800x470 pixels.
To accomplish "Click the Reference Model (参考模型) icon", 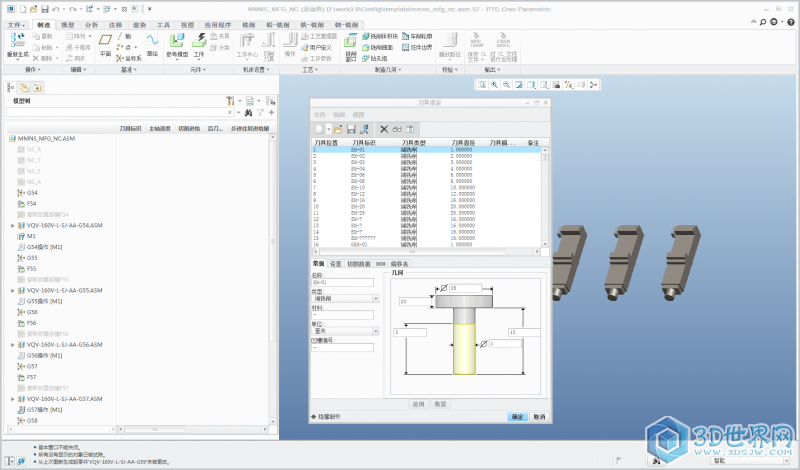I will click(176, 43).
